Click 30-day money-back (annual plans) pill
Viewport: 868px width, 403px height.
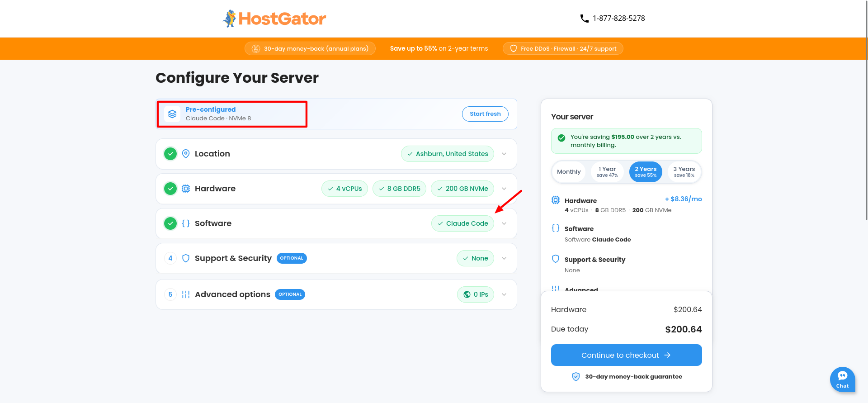(310, 49)
